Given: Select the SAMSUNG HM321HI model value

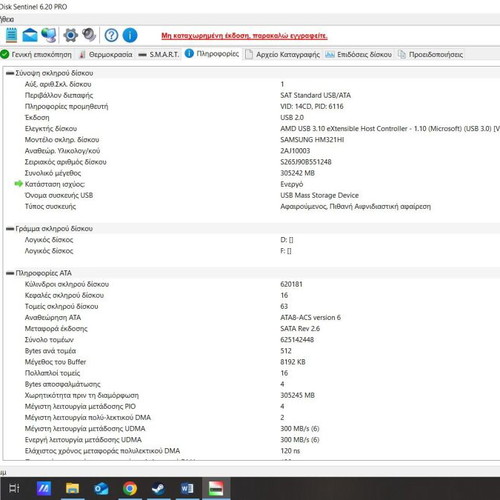Looking at the screenshot, I should pyautogui.click(x=312, y=140).
